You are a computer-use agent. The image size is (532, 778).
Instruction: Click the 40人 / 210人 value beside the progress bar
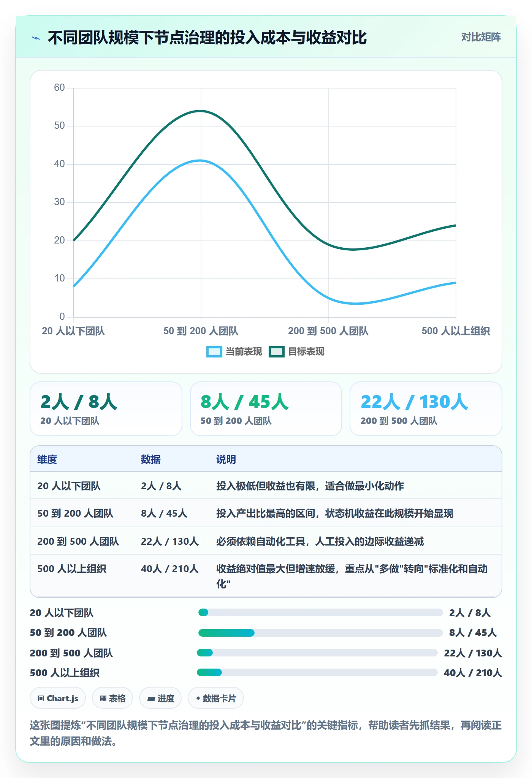click(x=473, y=673)
